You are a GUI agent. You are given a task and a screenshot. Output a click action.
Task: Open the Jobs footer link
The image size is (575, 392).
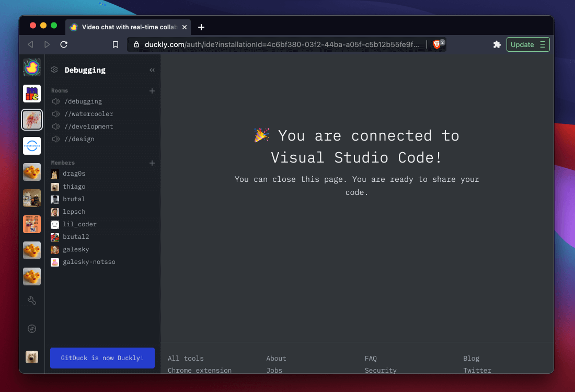(274, 370)
